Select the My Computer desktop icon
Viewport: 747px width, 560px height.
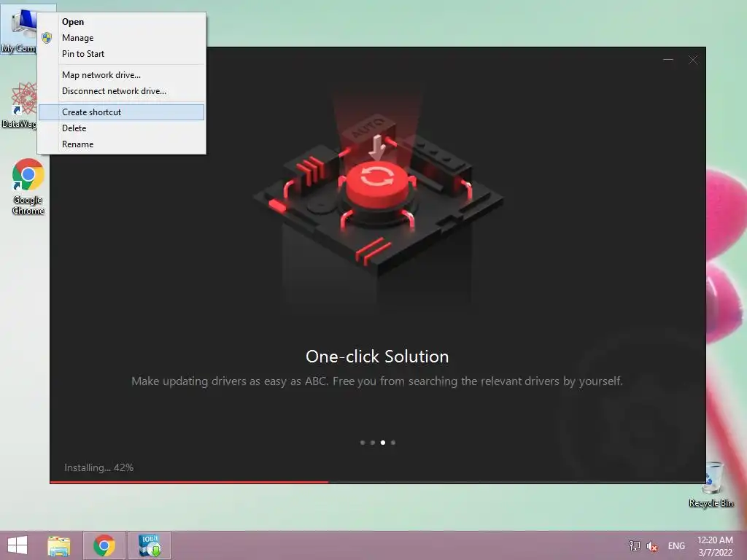[19, 29]
